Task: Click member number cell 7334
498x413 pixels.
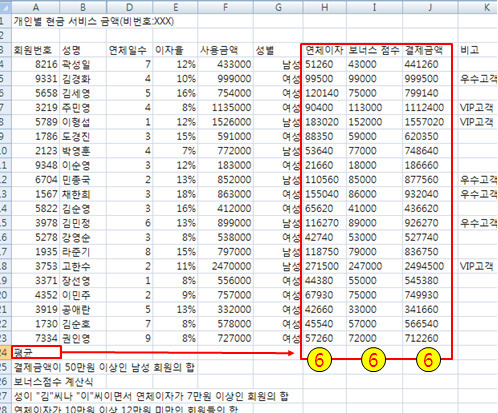Action: pos(36,338)
